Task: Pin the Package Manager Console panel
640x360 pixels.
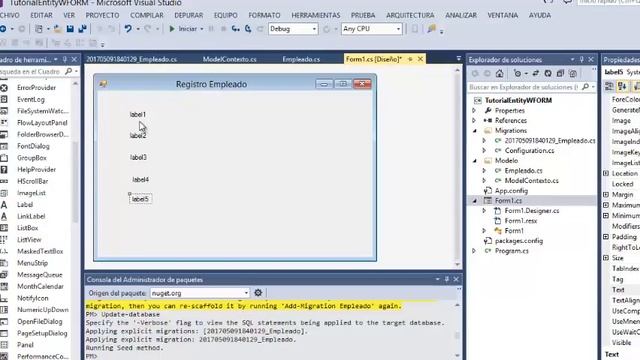Action: pyautogui.click(x=447, y=279)
